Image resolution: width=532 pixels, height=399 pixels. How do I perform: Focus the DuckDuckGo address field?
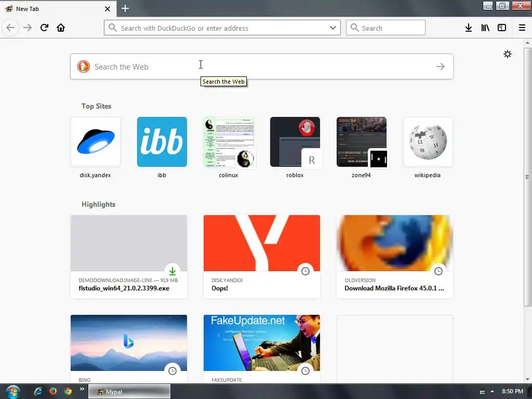pos(222,28)
